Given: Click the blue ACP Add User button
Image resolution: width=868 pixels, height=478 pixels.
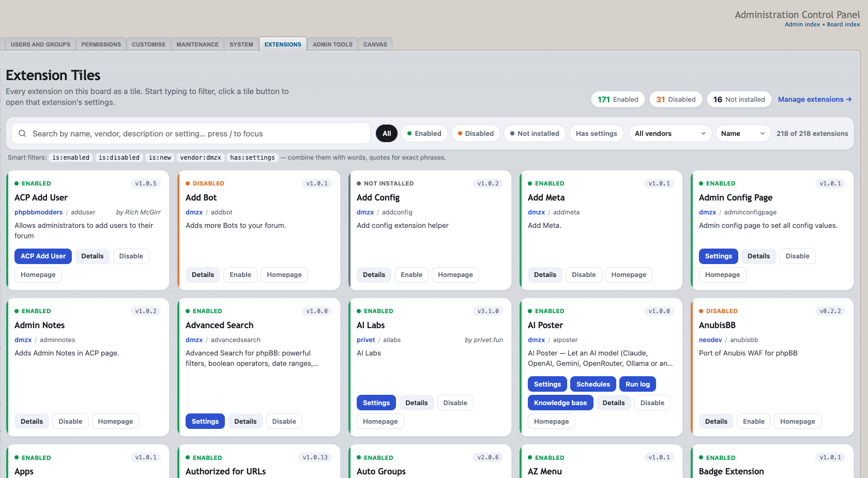Looking at the screenshot, I should coord(43,256).
